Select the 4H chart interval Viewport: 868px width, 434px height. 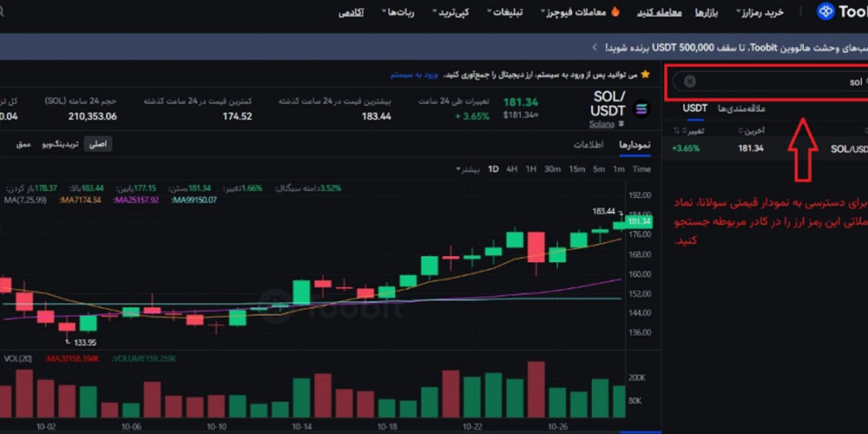tap(512, 169)
